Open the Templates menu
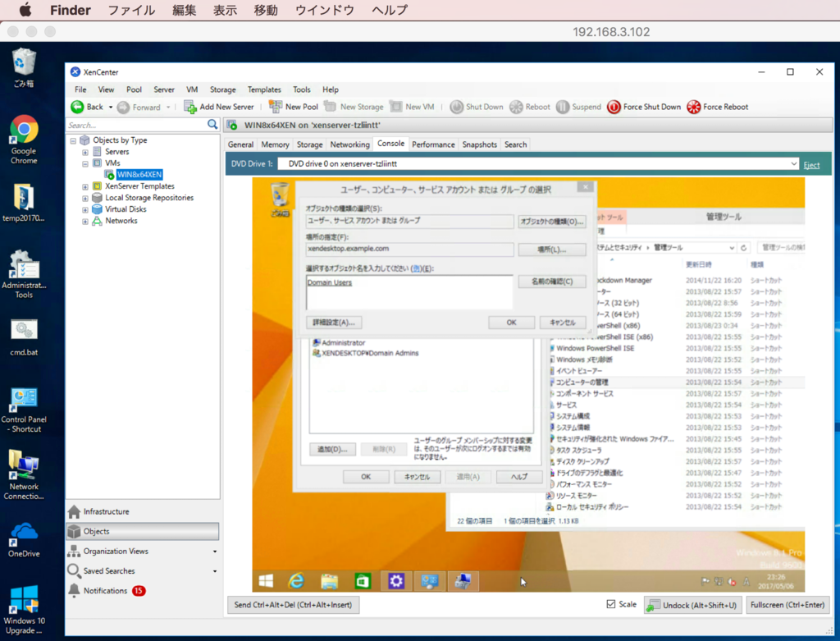Screen dimensions: 840x641 click(264, 89)
